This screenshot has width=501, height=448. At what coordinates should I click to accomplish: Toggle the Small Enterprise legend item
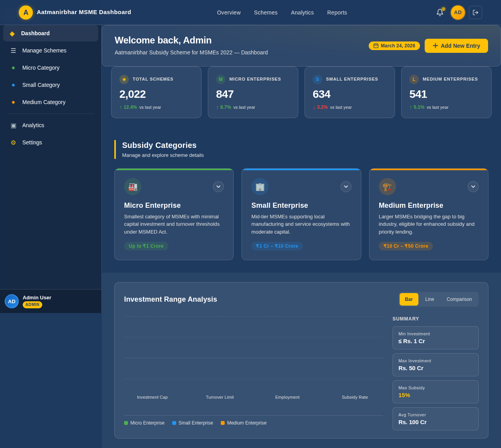click(192, 423)
